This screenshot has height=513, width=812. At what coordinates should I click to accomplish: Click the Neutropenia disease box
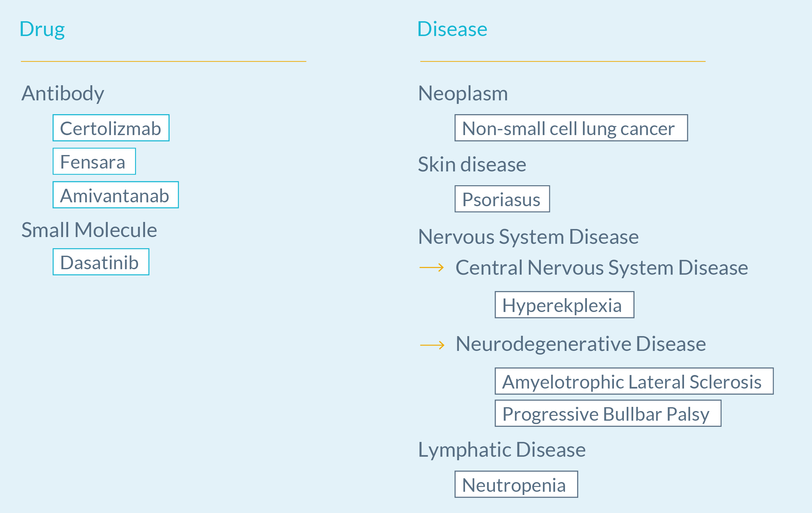click(516, 484)
